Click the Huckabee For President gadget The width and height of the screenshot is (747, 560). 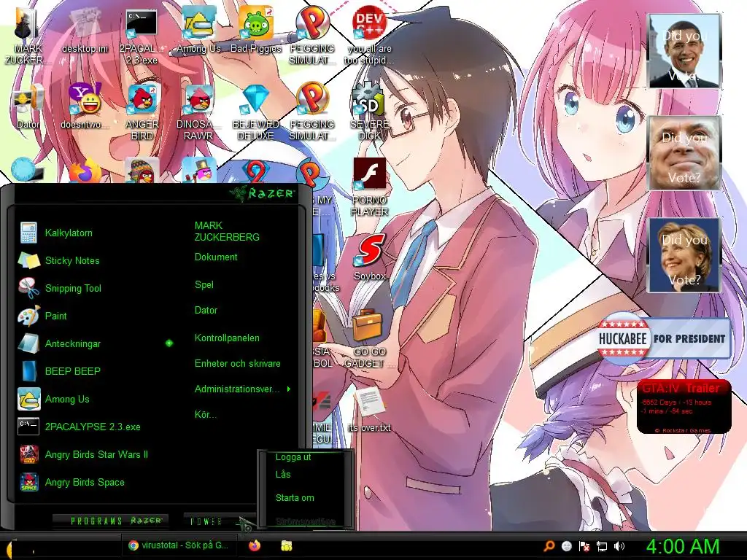pos(663,338)
